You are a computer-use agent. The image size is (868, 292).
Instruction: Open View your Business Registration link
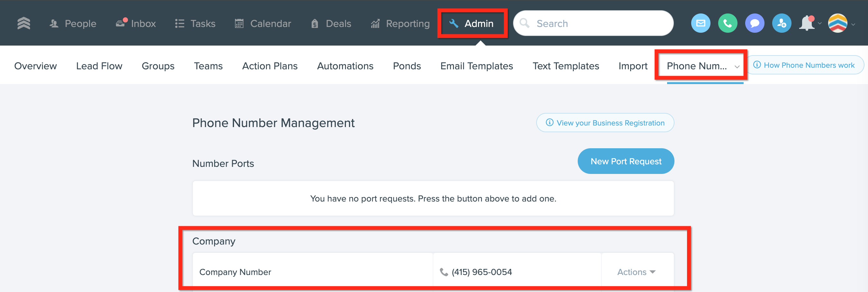605,123
